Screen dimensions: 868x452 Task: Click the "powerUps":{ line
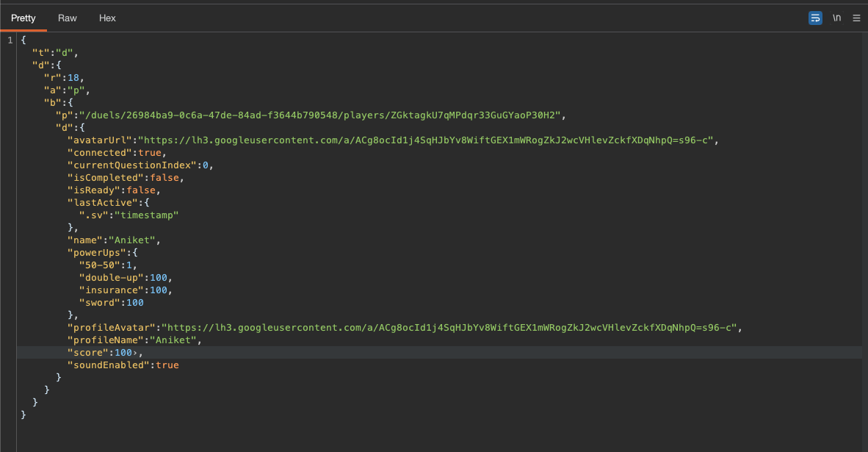[x=102, y=253]
